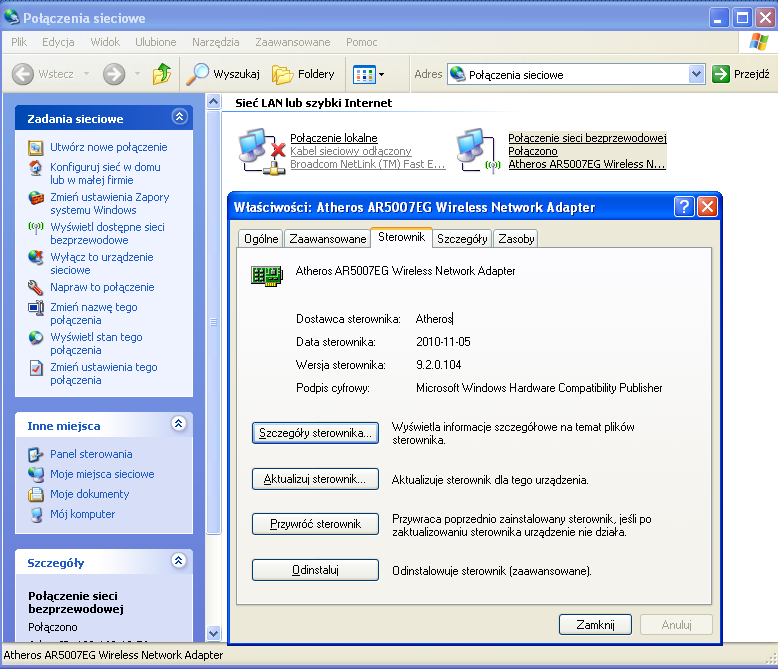
Task: Go up one folder level icon
Action: [162, 74]
